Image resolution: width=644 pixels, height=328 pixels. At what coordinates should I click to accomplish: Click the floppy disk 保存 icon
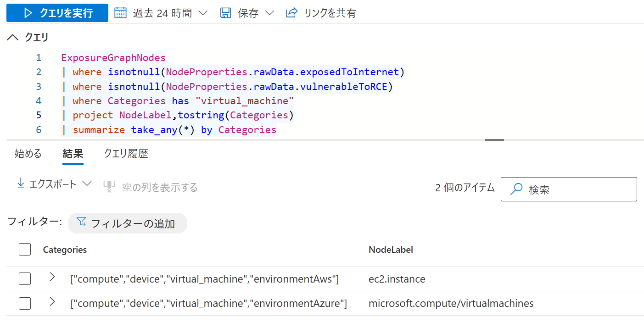225,13
